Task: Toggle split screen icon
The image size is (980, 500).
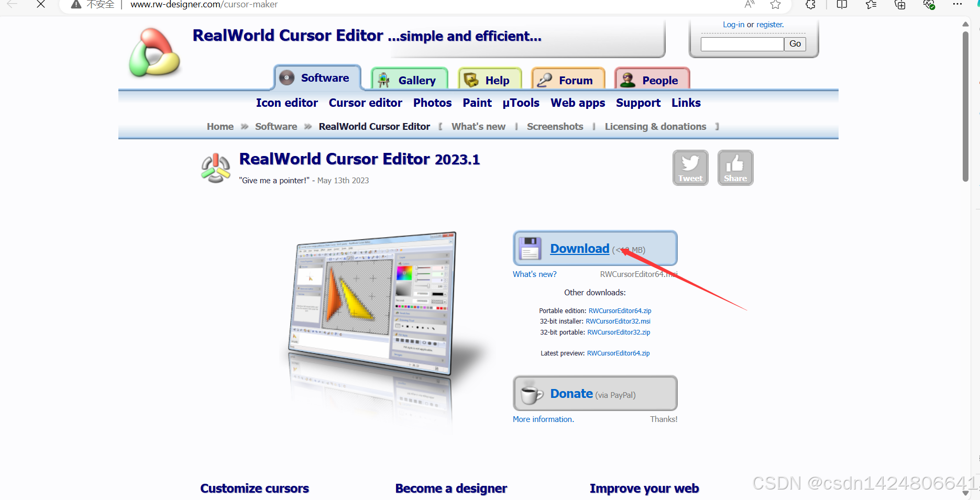Action: [842, 5]
